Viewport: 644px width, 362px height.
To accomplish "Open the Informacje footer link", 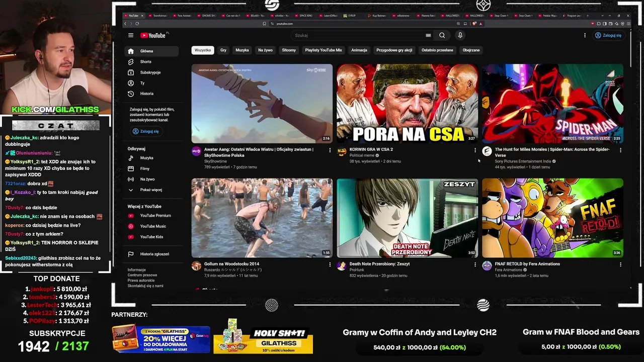I will pos(137,270).
